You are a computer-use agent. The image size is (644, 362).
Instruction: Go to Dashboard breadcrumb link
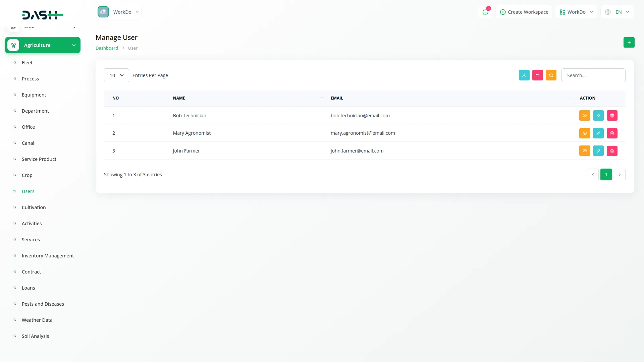tap(107, 48)
